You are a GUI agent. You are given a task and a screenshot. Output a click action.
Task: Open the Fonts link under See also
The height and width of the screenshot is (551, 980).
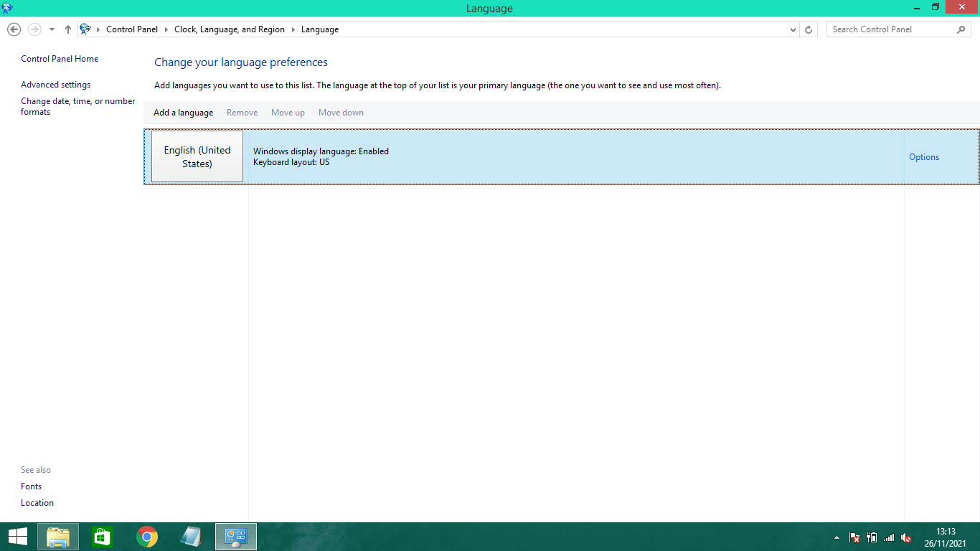click(32, 486)
